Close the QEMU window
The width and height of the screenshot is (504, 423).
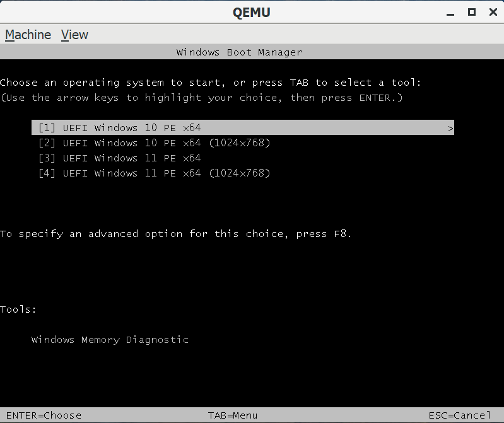[x=493, y=12]
